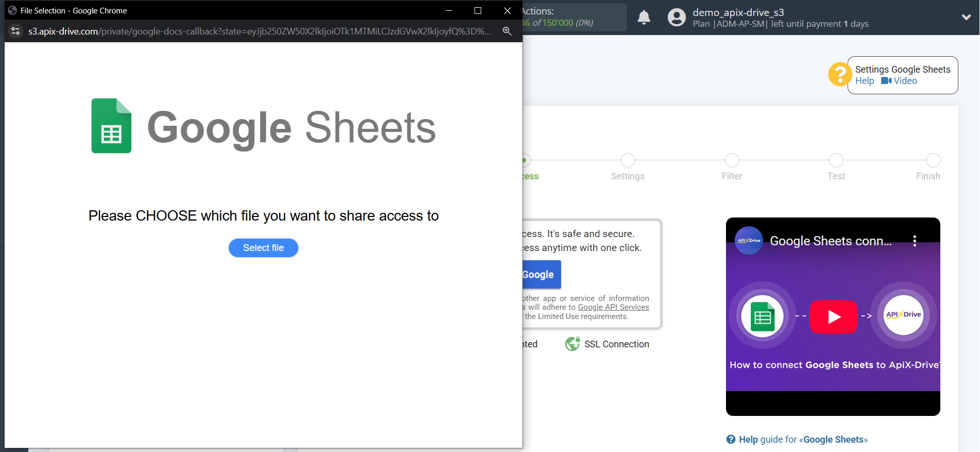This screenshot has width=980, height=452.
Task: Click the user avatar icon
Action: (x=677, y=18)
